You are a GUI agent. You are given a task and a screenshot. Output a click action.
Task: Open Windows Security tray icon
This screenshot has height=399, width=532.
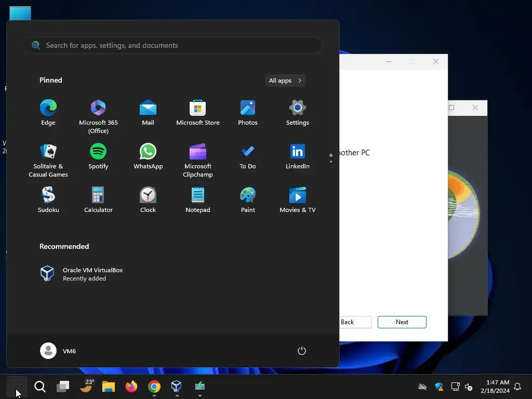point(439,387)
